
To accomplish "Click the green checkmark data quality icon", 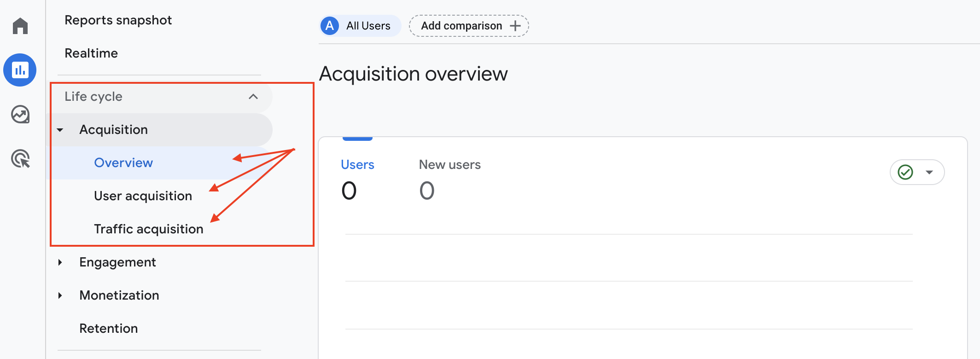I will pyautogui.click(x=905, y=172).
